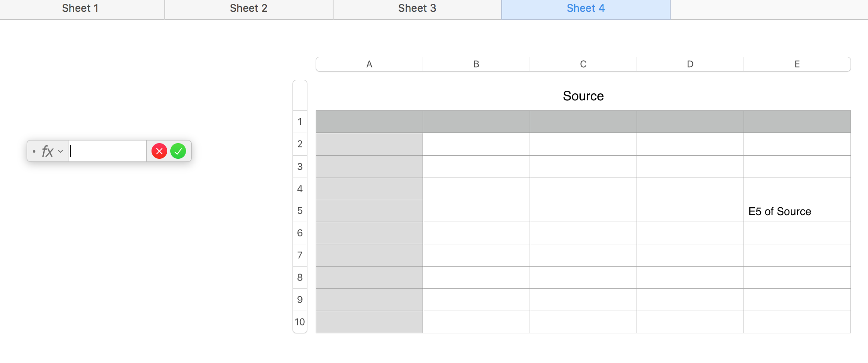Image resolution: width=868 pixels, height=363 pixels.
Task: Cancel the formula with the red X icon
Action: click(x=159, y=151)
